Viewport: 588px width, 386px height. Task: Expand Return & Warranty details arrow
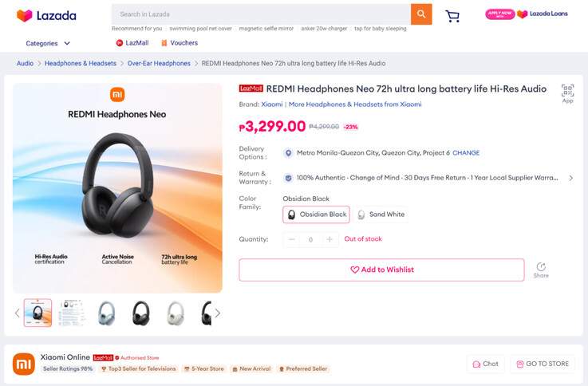tap(570, 178)
